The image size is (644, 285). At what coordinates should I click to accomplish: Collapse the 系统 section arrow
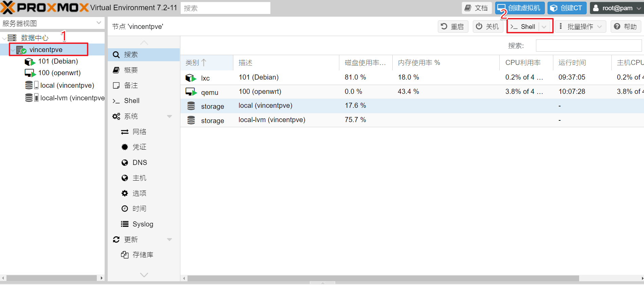pyautogui.click(x=169, y=116)
